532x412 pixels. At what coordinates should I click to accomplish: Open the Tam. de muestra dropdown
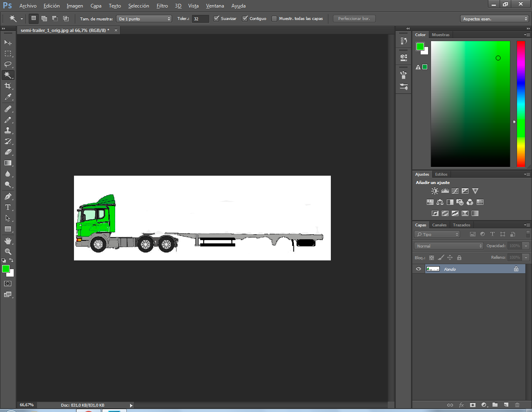[144, 19]
